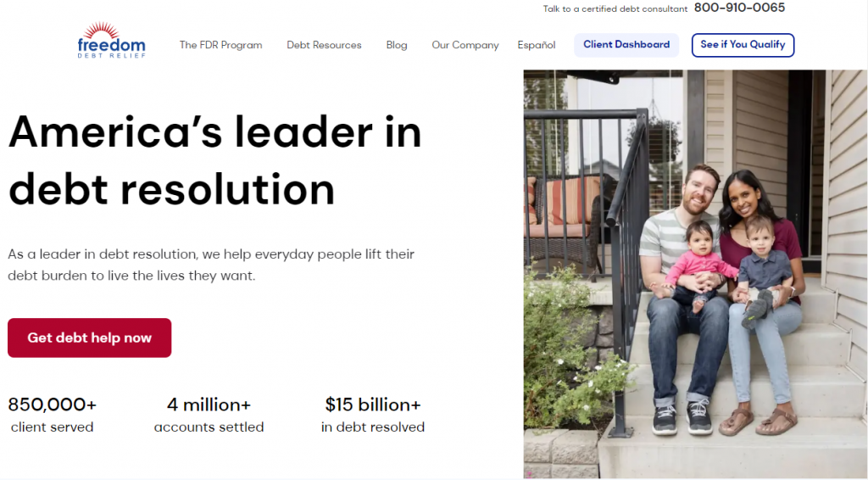Click the 'Talk to a certified debt consultant' text

click(x=615, y=8)
